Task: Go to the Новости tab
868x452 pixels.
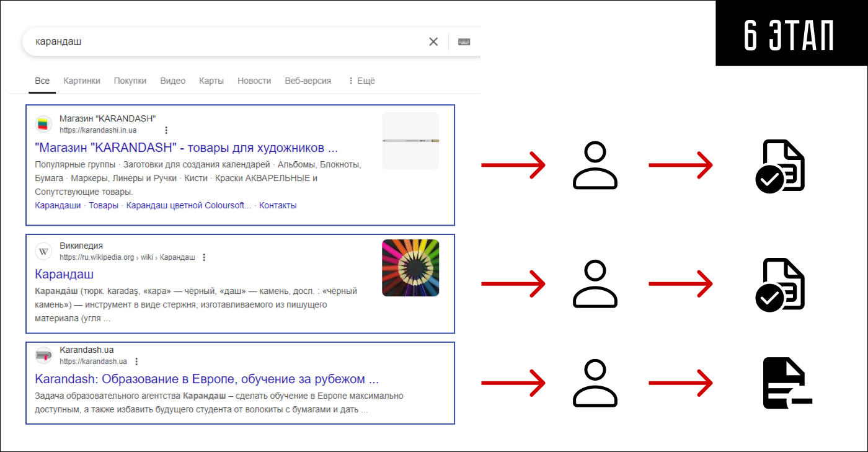Action: click(254, 81)
